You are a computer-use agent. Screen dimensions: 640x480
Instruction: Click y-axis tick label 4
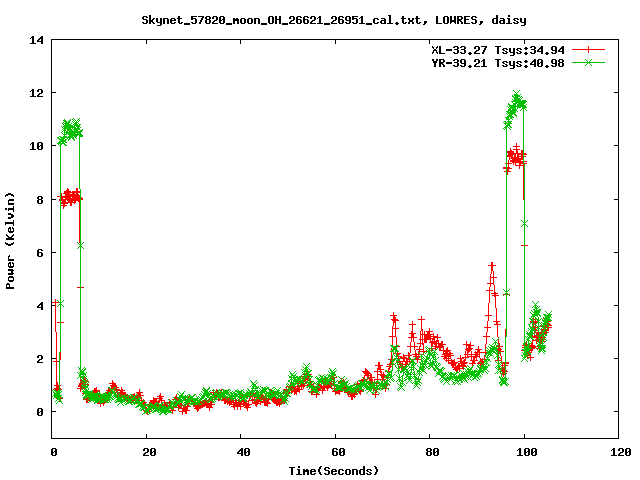pyautogui.click(x=40, y=306)
